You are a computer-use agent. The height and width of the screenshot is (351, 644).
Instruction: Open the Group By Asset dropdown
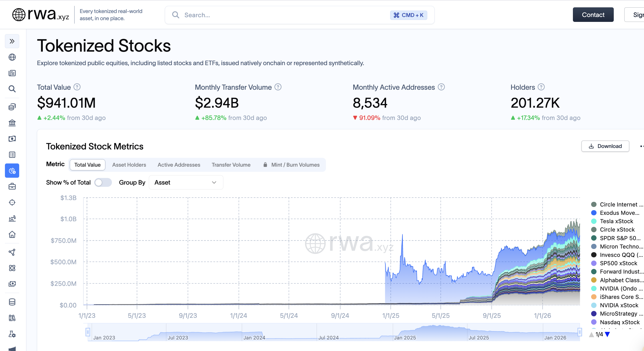coord(186,183)
